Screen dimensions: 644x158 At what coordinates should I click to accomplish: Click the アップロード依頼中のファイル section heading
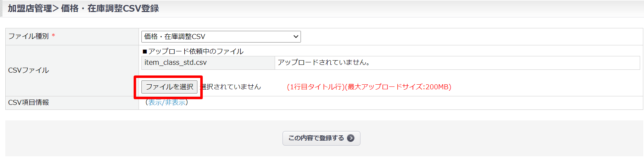click(196, 51)
